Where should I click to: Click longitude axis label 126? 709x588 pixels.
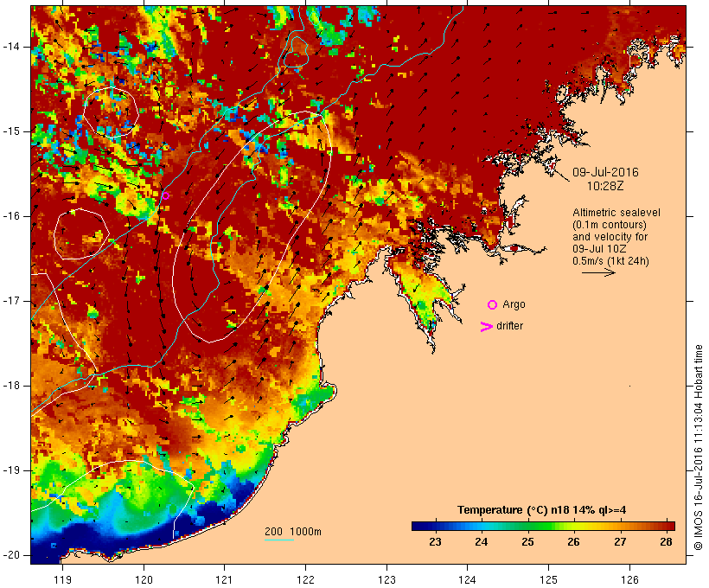pyautogui.click(x=629, y=579)
